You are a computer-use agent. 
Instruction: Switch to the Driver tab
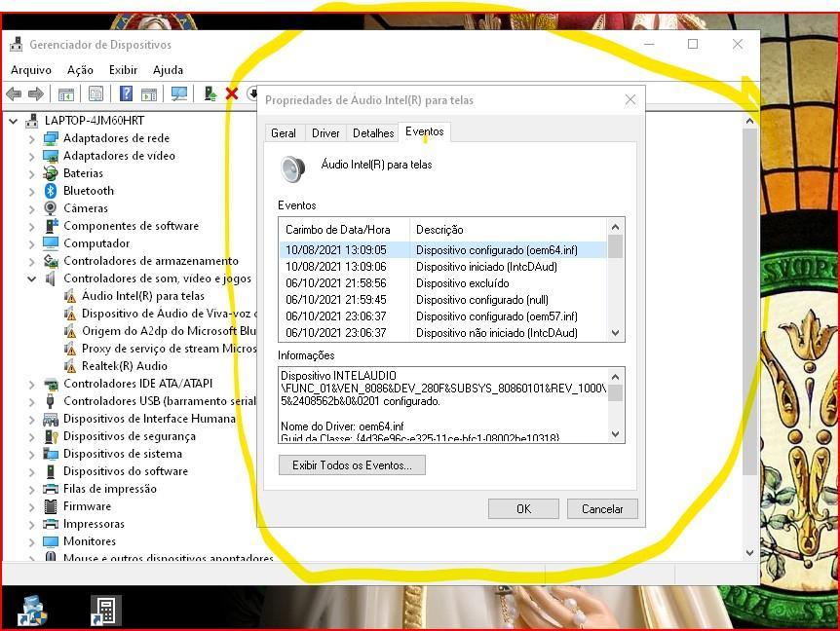(x=325, y=132)
